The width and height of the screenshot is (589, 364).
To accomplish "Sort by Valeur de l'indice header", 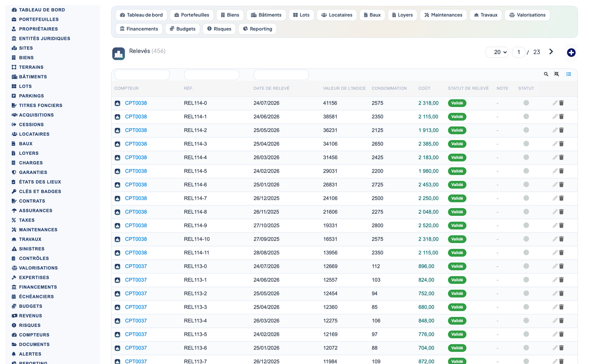I will tap(344, 88).
